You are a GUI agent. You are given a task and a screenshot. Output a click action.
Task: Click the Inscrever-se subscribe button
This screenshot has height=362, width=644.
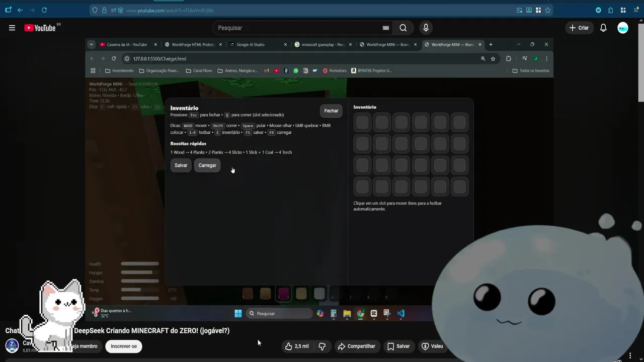(124, 346)
